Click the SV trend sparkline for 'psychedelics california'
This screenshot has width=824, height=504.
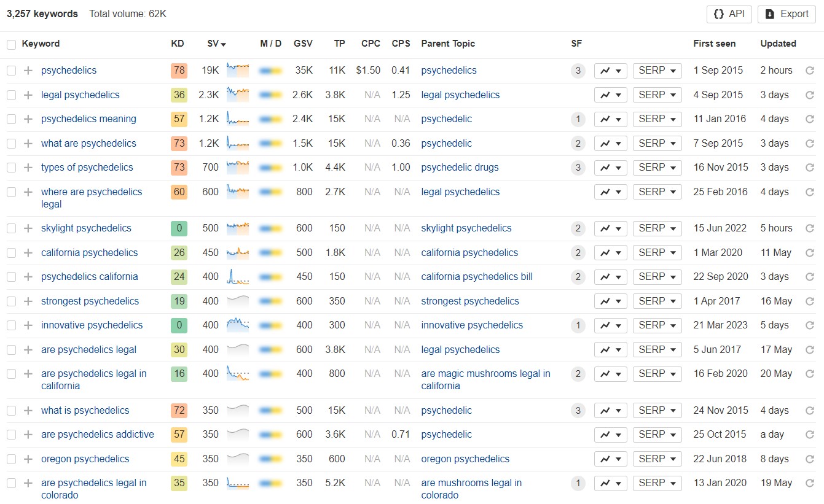pyautogui.click(x=238, y=277)
